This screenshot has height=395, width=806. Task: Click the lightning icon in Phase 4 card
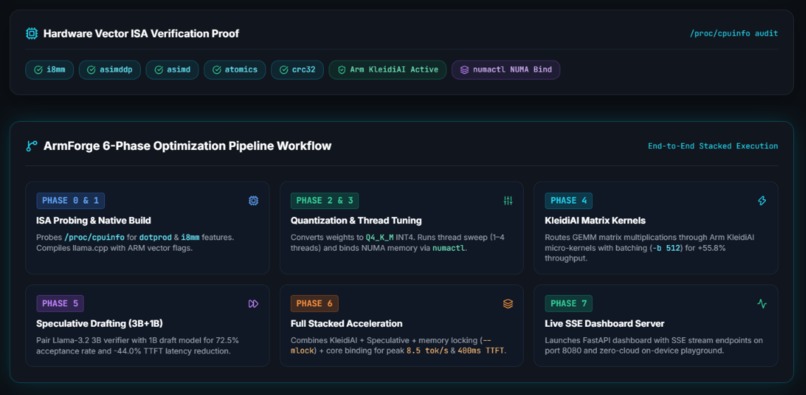(x=762, y=201)
